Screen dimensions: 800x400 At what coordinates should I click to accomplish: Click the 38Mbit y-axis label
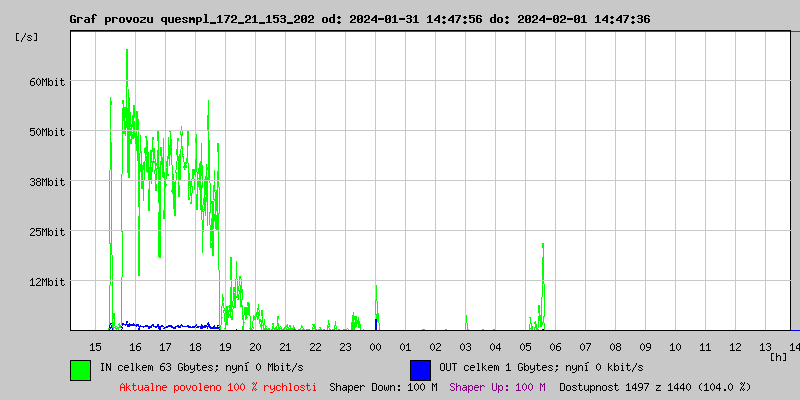(47, 182)
